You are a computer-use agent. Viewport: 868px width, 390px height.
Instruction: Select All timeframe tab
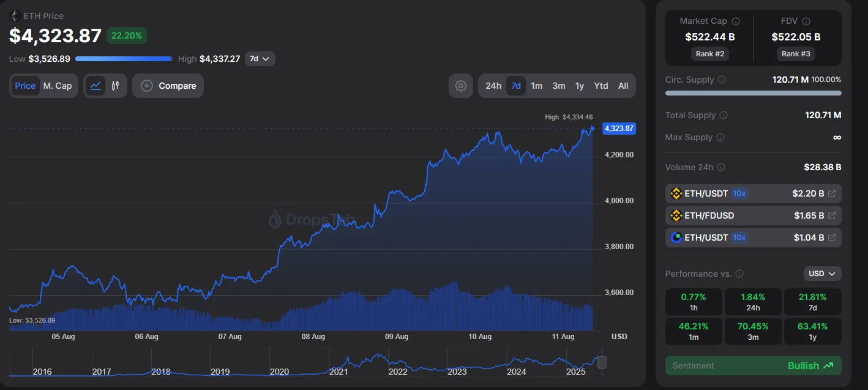(623, 86)
